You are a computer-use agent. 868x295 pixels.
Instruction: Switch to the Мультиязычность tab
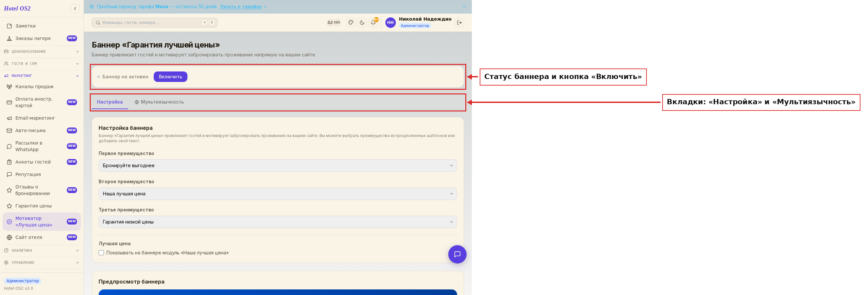(159, 102)
